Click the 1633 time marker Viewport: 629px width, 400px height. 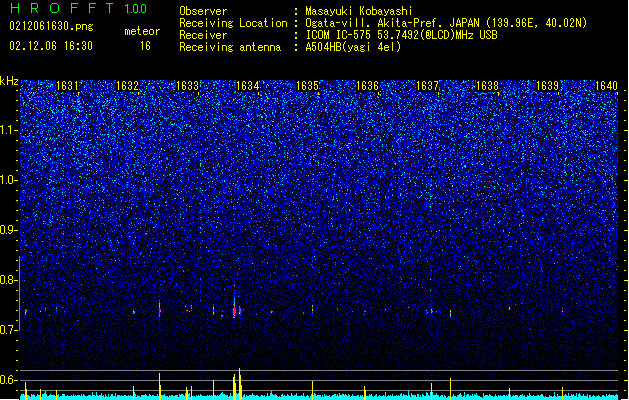click(x=187, y=86)
